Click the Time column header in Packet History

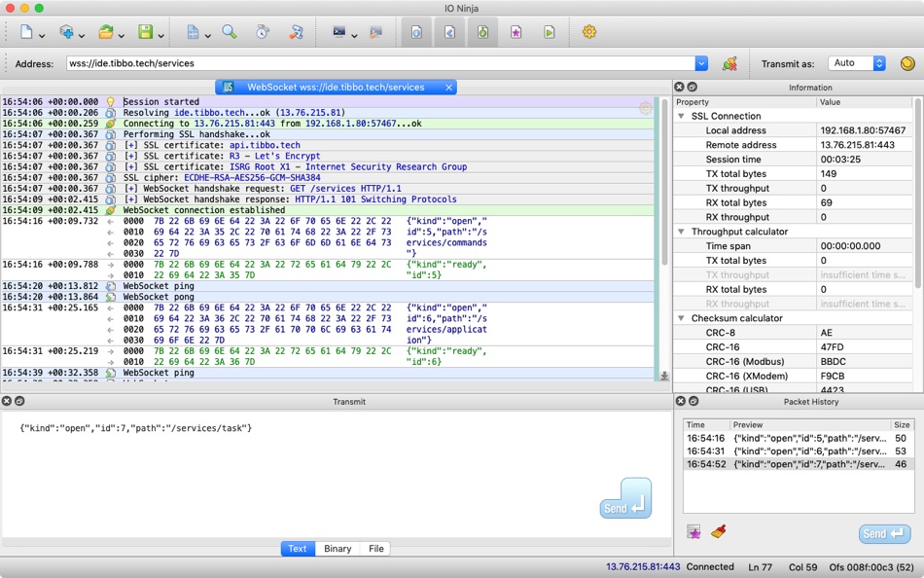706,424
